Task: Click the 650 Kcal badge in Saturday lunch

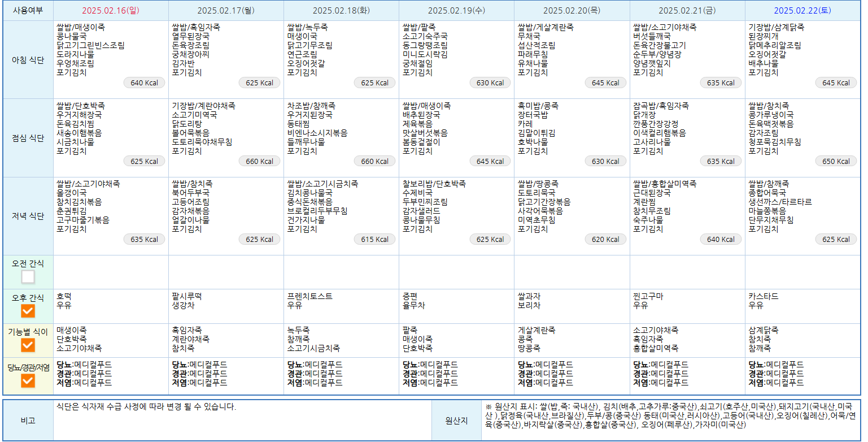Action: 836,161
